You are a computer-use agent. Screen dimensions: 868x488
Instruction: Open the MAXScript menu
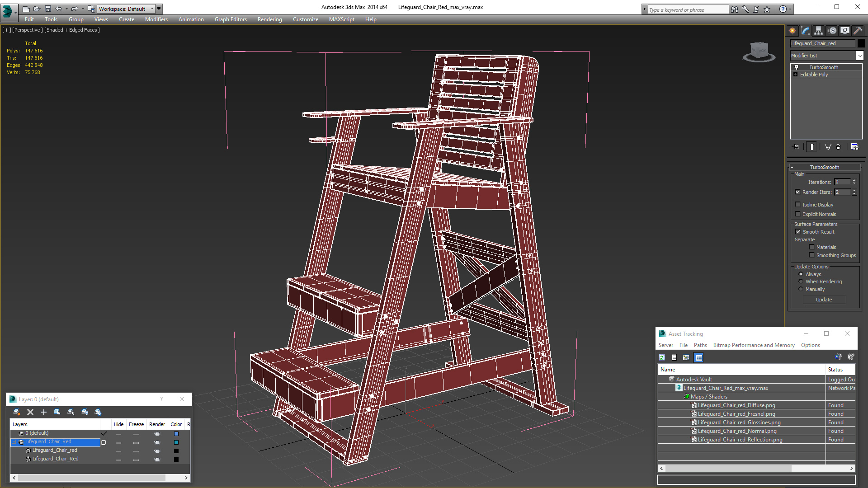click(341, 19)
